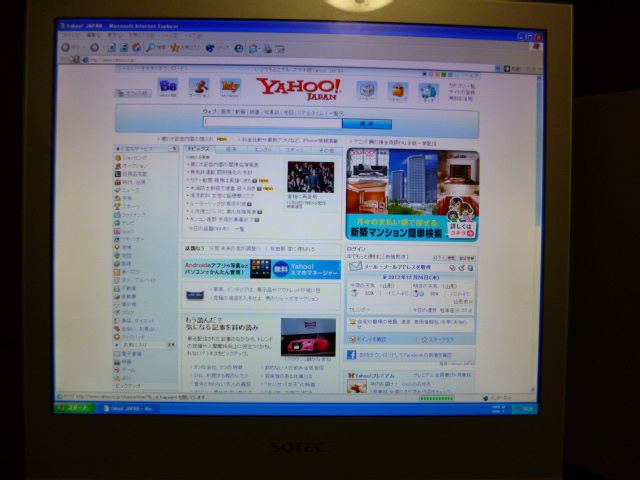640x480 pixels.
Task: Click the 詳しくはコチラ button on banner
Action: coord(462,230)
